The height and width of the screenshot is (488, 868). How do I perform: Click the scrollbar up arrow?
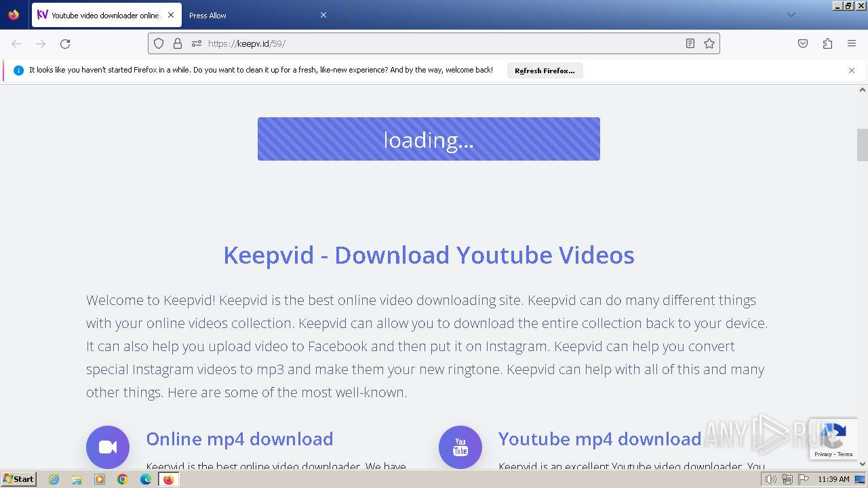pyautogui.click(x=863, y=89)
